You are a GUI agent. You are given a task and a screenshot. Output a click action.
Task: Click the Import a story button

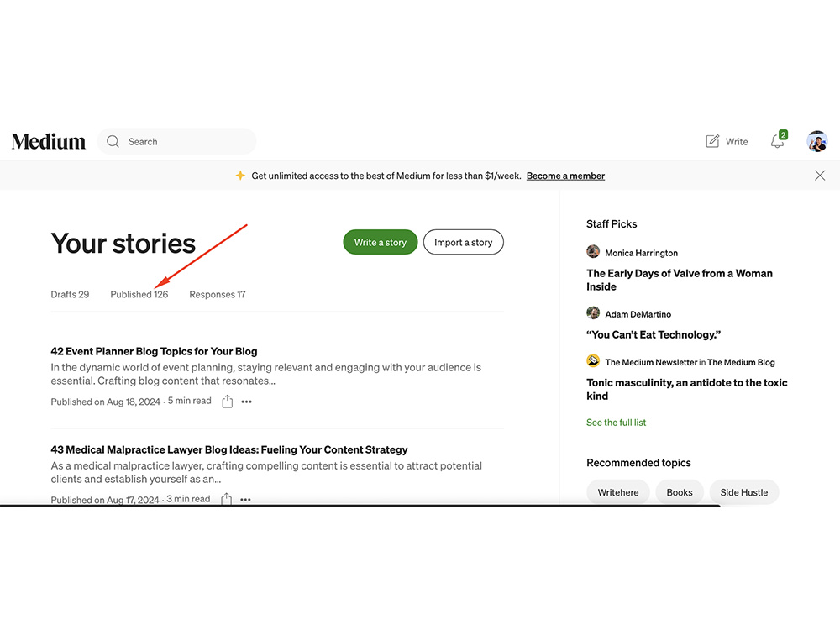464,242
